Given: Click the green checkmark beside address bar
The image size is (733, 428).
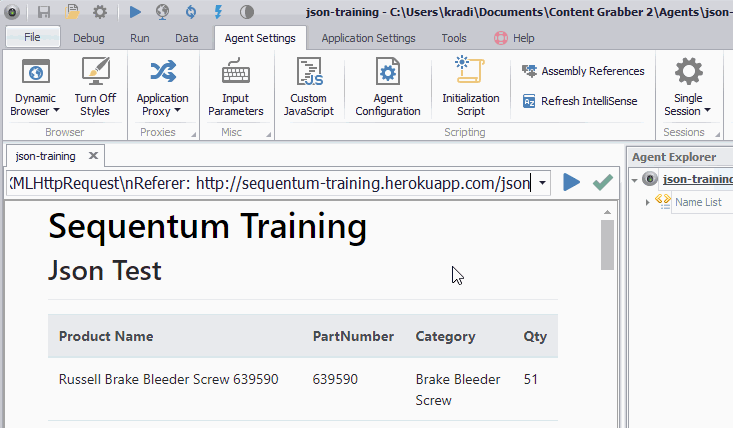Looking at the screenshot, I should coord(602,182).
